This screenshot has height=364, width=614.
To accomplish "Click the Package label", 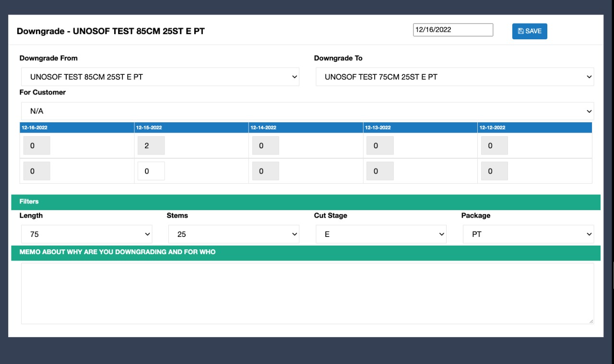I will 476,216.
